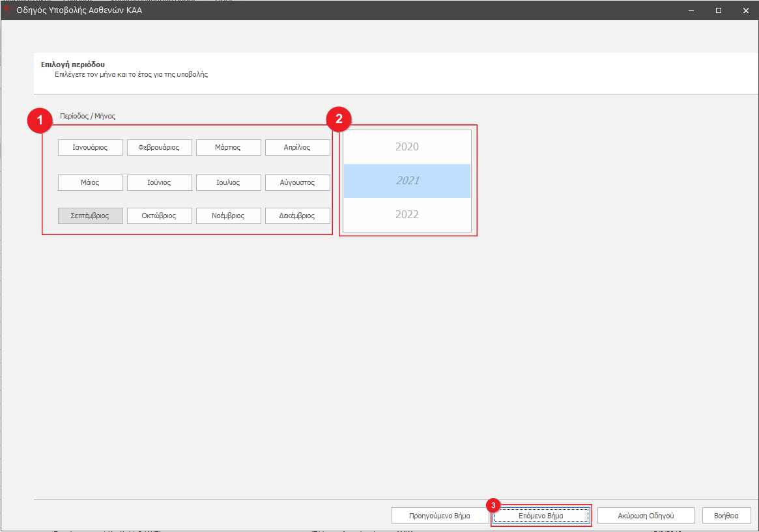Click the Απρίλιος month button
759x532 pixels.
click(297, 148)
